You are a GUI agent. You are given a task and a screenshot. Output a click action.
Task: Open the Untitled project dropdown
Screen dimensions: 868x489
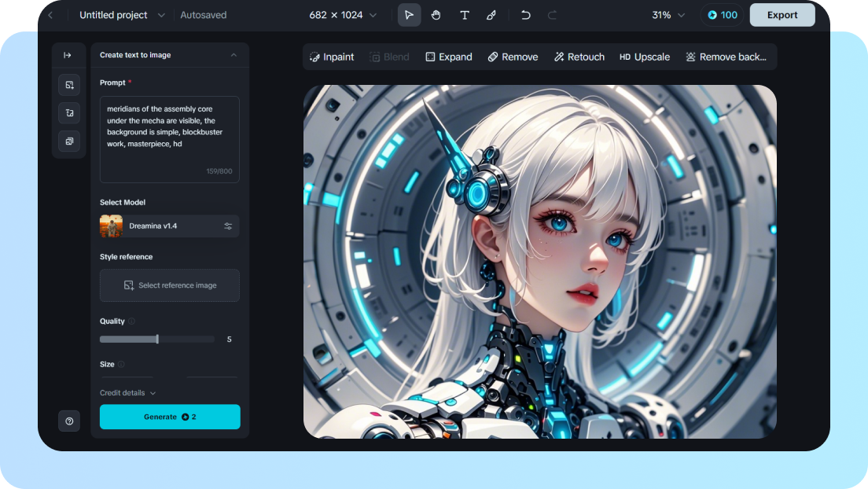(123, 15)
